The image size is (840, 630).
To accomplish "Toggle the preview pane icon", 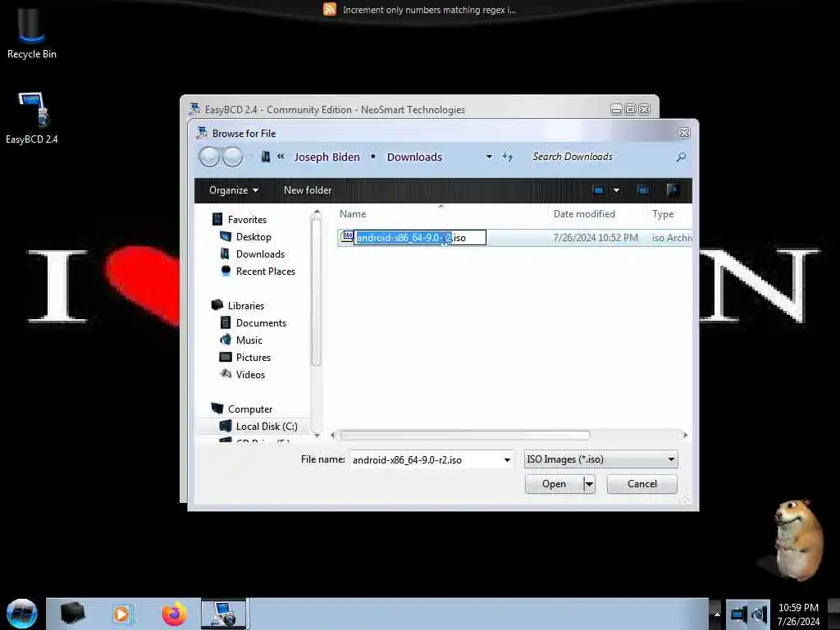I will click(643, 190).
